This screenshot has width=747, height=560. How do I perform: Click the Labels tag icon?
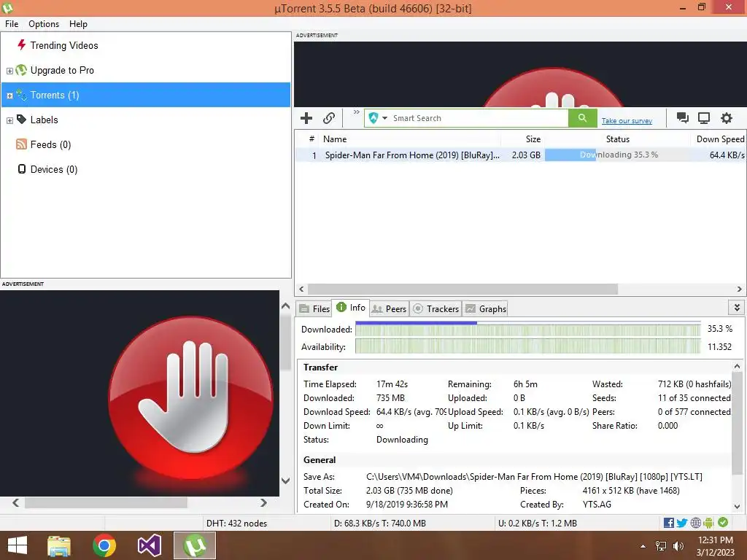(21, 119)
